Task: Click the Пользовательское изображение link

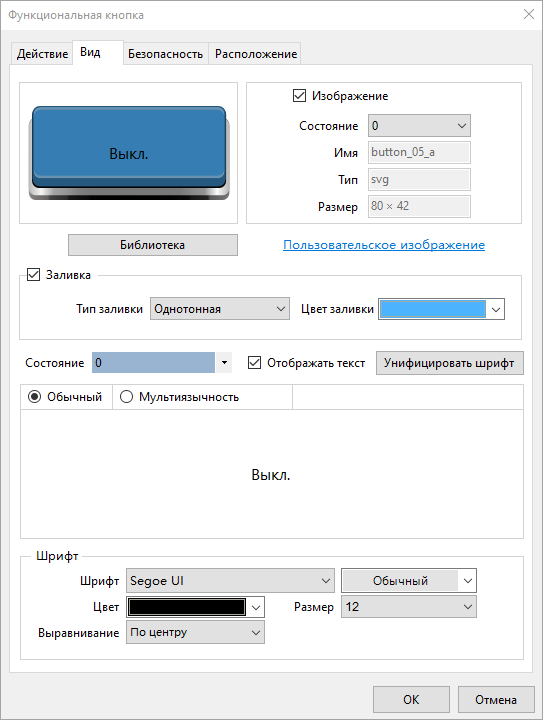Action: [x=384, y=245]
